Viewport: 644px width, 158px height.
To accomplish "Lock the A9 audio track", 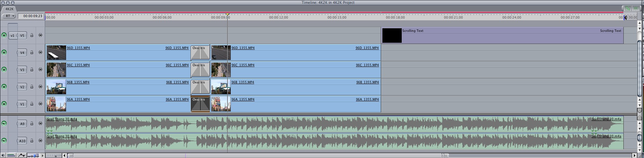I will 32,124.
